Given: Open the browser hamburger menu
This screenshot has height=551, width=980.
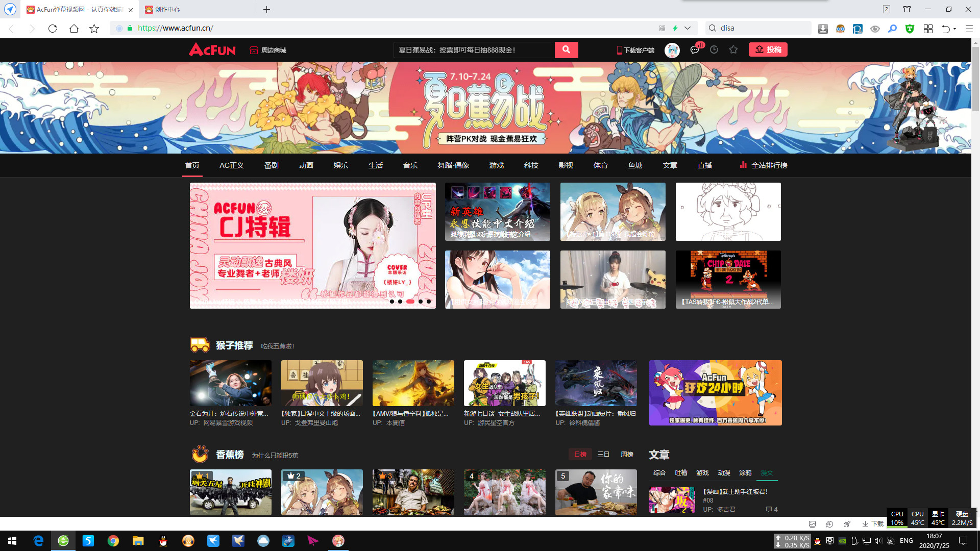Looking at the screenshot, I should coord(969,29).
